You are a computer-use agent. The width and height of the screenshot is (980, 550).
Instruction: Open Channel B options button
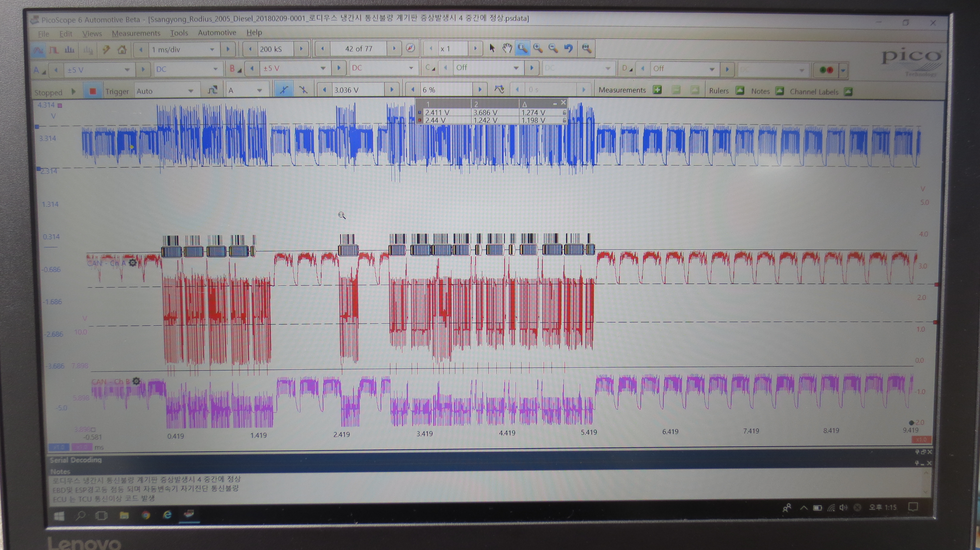pyautogui.click(x=235, y=69)
